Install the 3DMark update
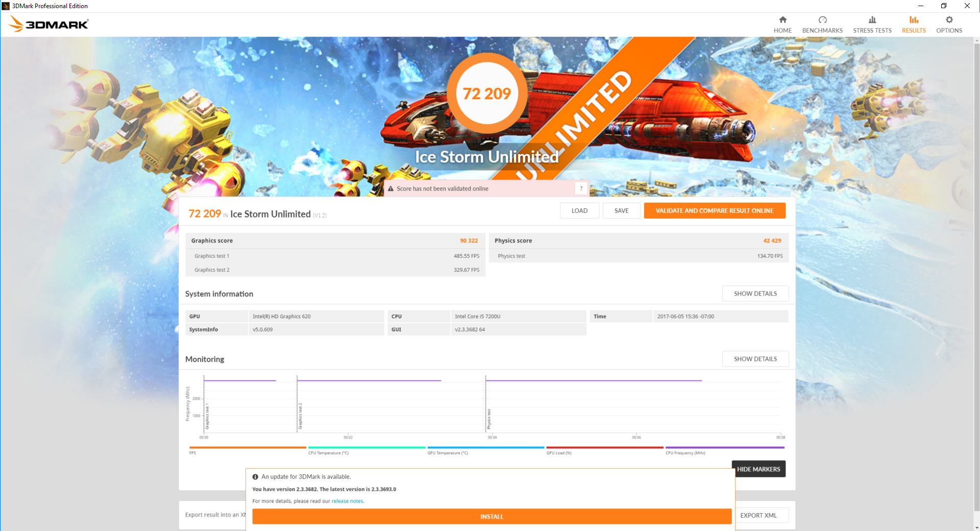This screenshot has height=531, width=980. (492, 517)
